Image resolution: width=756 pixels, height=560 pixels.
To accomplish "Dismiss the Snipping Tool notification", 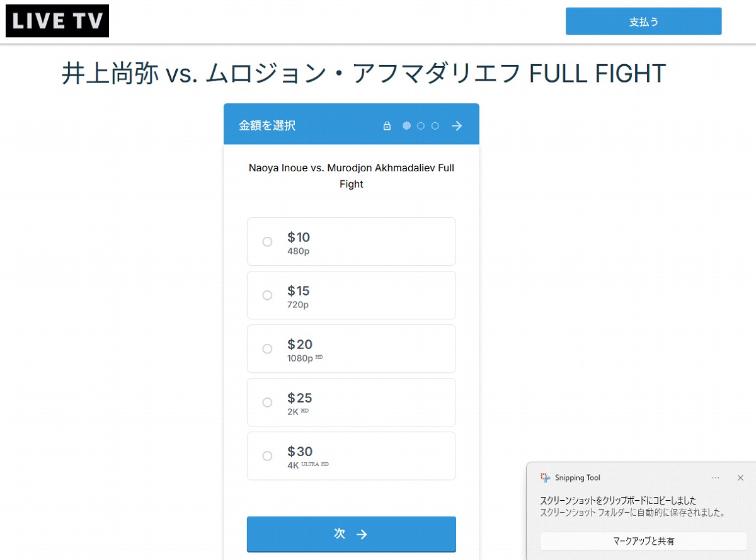I will click(740, 477).
